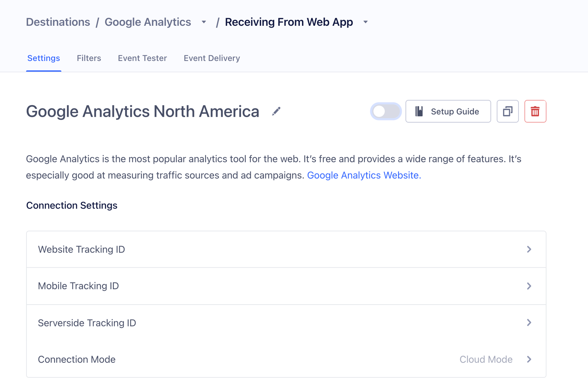
Task: Open the Event Tester tab
Action: (142, 58)
